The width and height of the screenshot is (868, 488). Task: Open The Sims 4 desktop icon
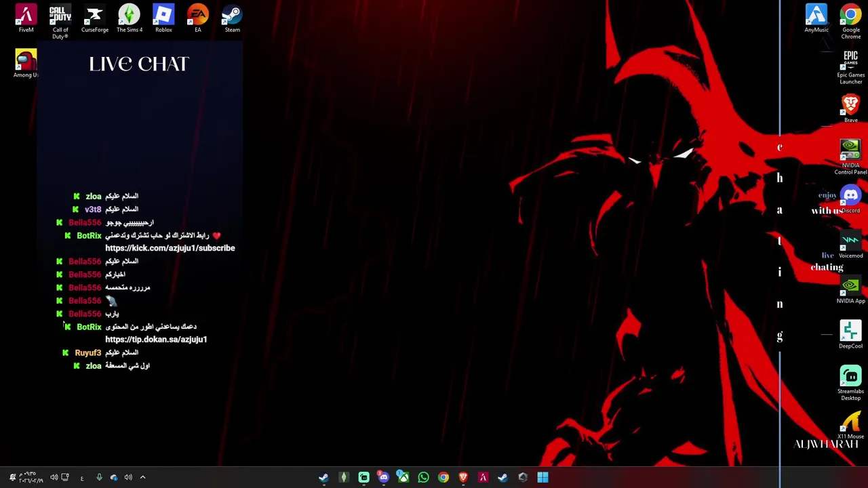point(129,18)
